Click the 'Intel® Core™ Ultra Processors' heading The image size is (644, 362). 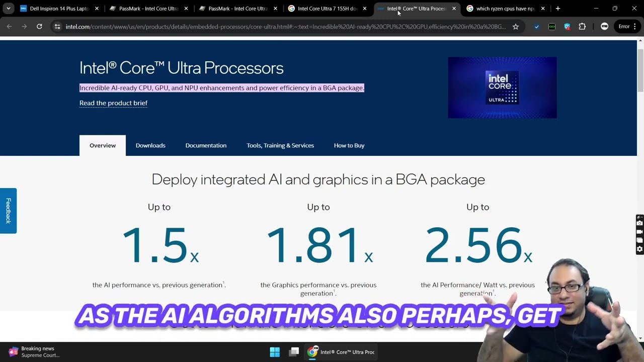[x=181, y=68]
